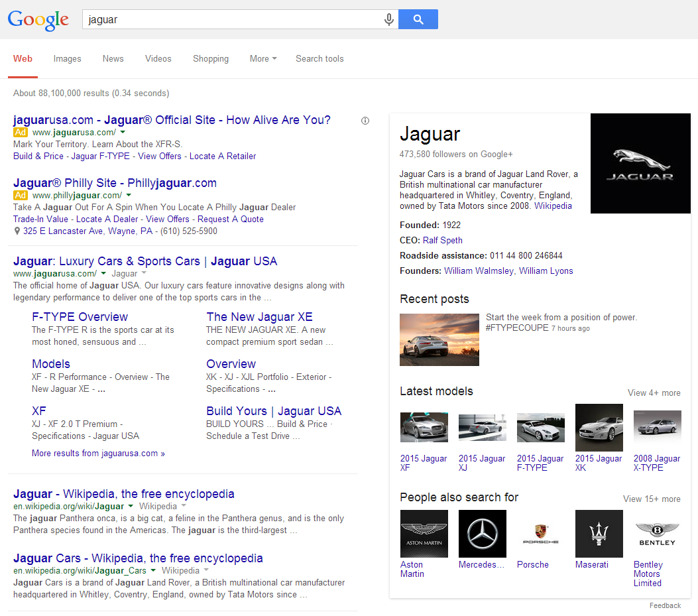
Task: Click the map pin beside Lancaster Ave address
Action: [x=17, y=231]
